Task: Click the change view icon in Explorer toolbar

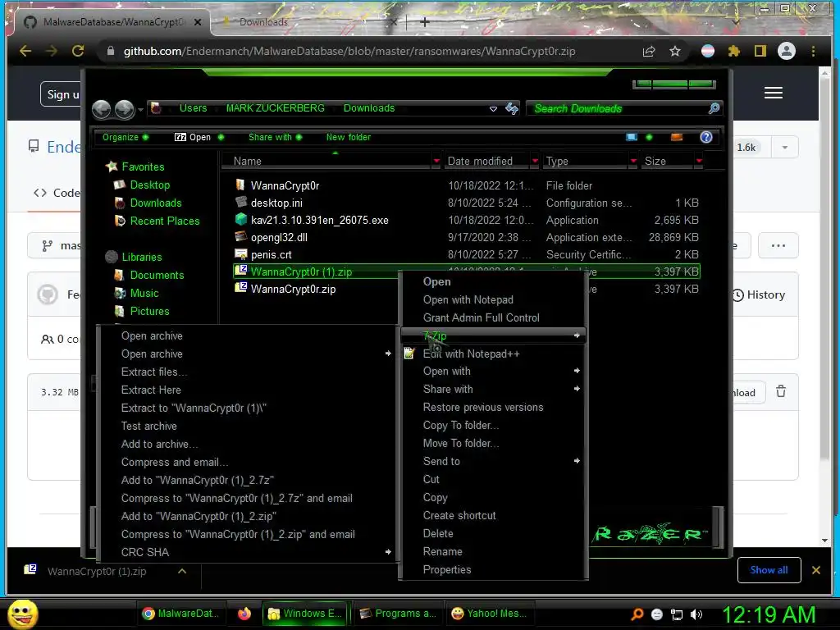Action: point(632,137)
